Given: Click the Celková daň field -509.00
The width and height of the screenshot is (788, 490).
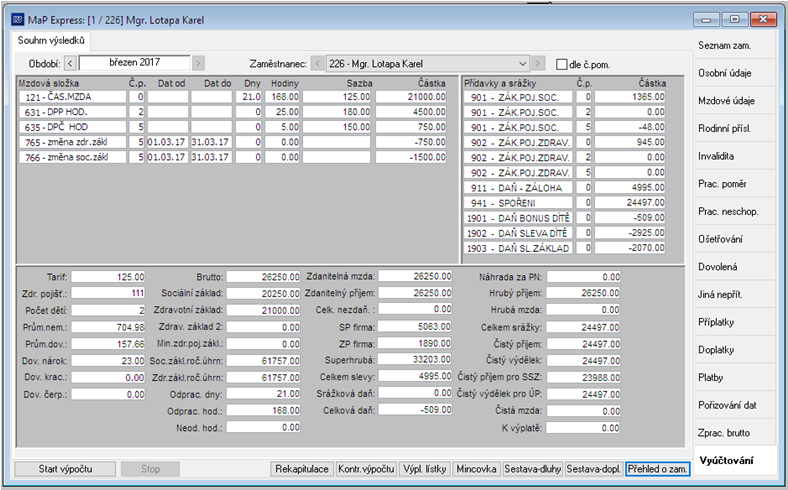Looking at the screenshot, I should click(415, 410).
